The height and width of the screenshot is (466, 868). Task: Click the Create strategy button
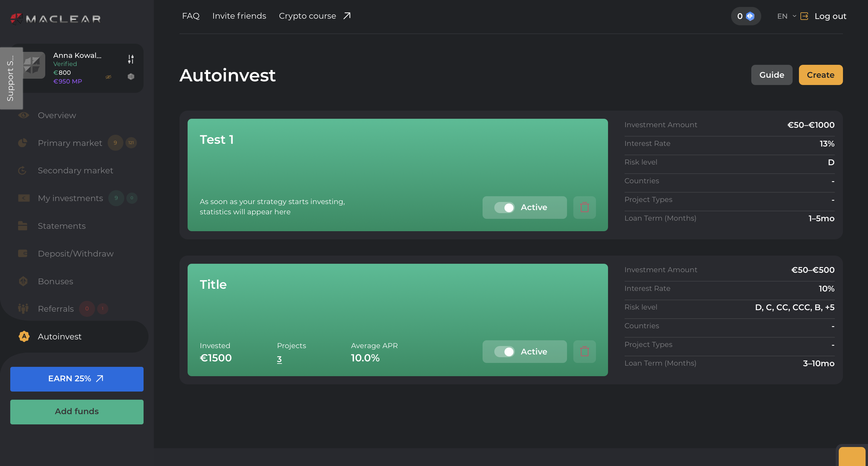tap(820, 75)
